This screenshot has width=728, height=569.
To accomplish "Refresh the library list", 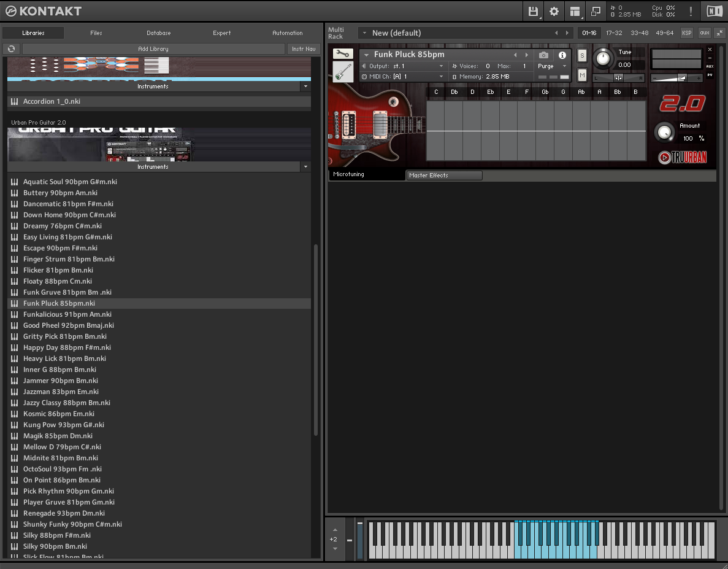I will (x=12, y=48).
